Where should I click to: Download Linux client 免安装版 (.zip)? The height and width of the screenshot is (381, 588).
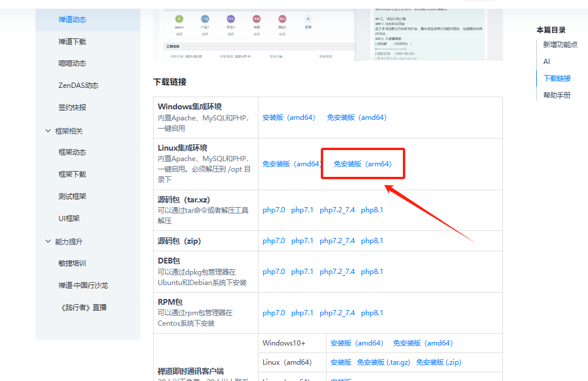[439, 362]
